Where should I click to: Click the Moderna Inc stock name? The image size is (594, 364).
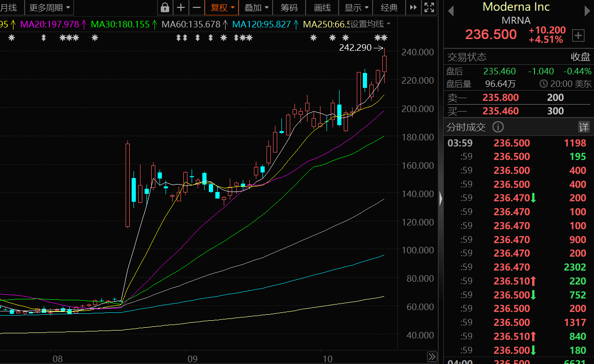click(x=516, y=7)
